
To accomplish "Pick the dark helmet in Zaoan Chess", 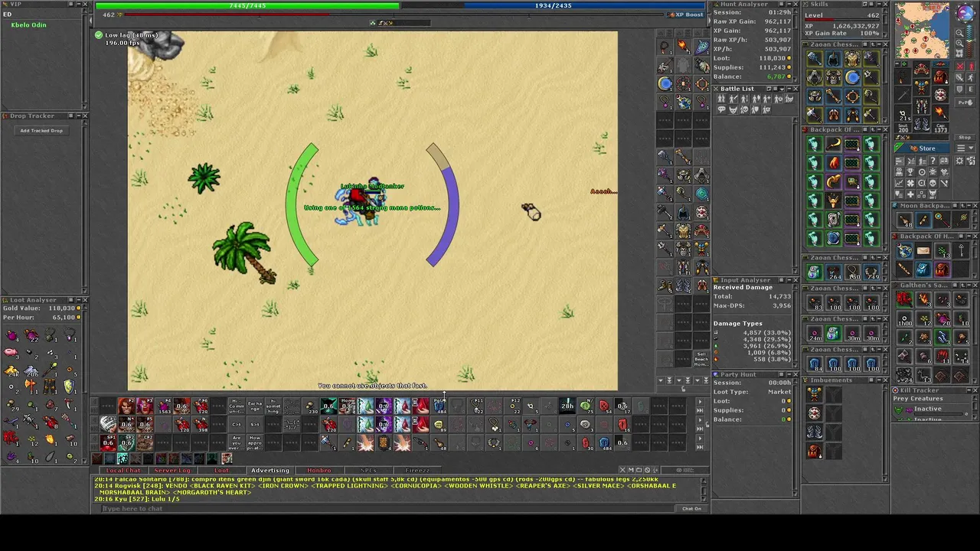I will click(834, 59).
